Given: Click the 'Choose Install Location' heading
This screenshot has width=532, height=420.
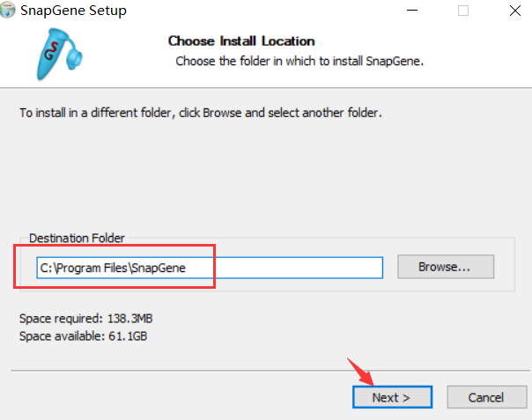Looking at the screenshot, I should pos(240,41).
